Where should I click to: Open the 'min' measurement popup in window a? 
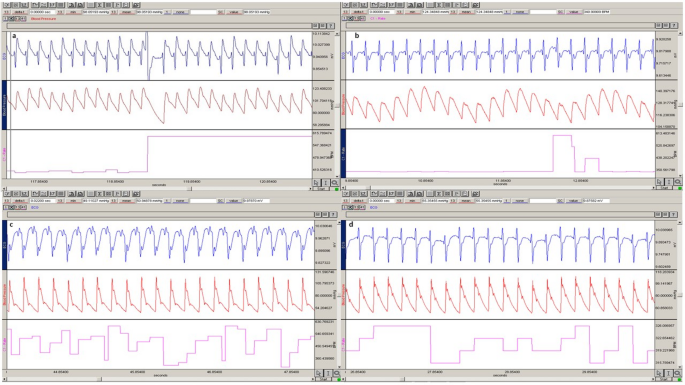(73, 12)
